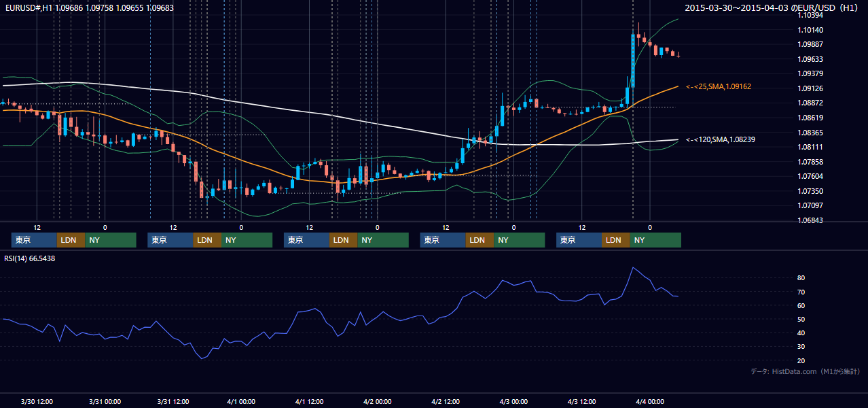Screen dimensions: 868x408
Task: Click price axis value 1.09887
Action: (811, 44)
